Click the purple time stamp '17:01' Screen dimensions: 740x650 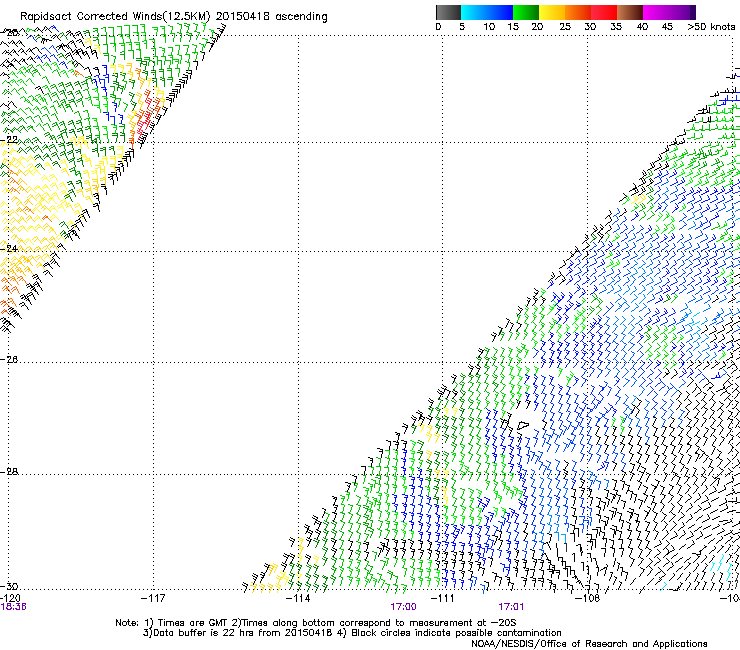click(511, 607)
